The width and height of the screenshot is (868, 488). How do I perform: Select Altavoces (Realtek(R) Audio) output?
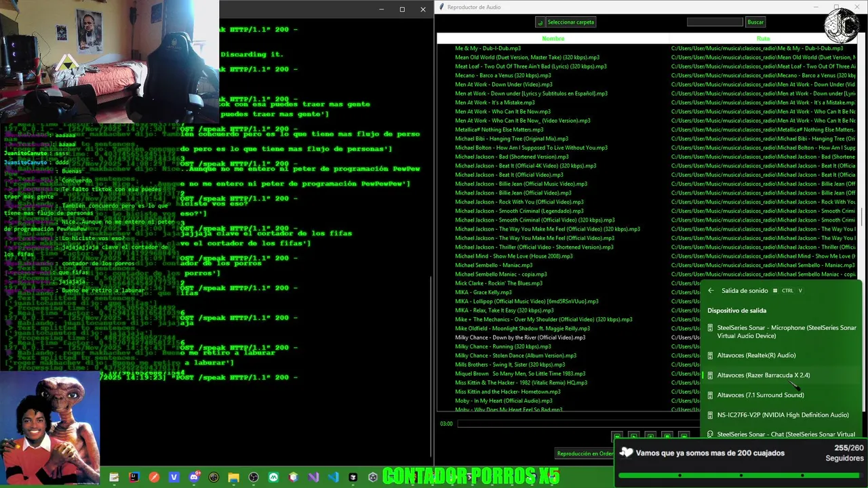[x=781, y=355]
